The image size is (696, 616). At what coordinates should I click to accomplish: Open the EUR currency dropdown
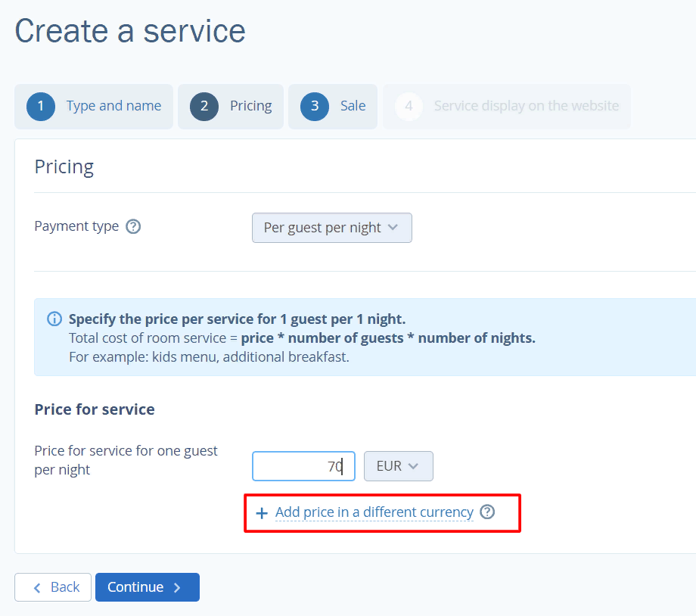click(398, 466)
